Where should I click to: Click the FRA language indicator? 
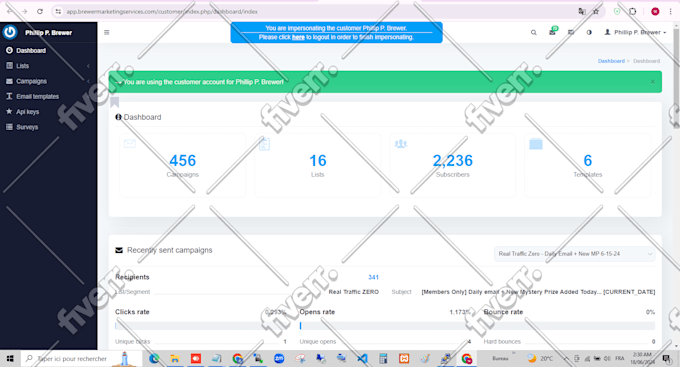pyautogui.click(x=620, y=358)
